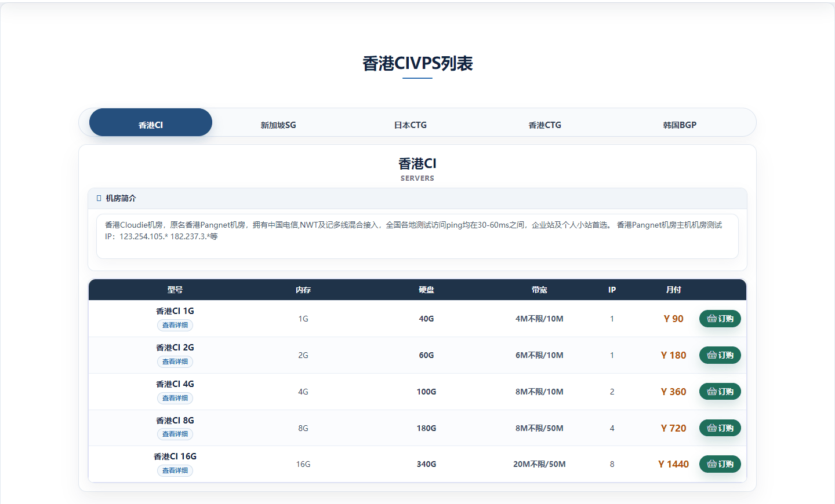Click the 香港CI 4G model name

[x=175, y=384]
